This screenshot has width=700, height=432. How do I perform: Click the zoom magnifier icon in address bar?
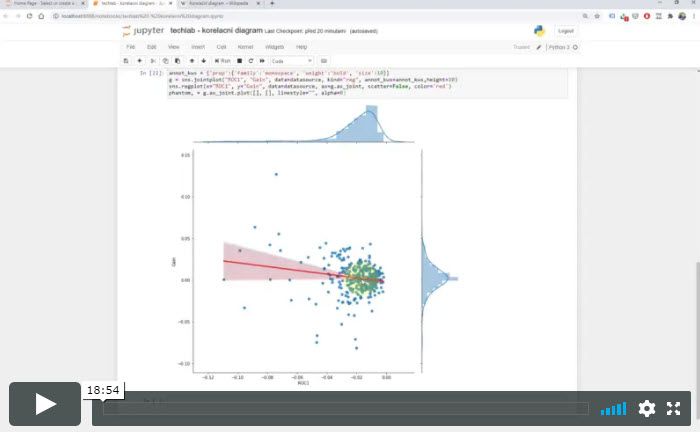coord(585,16)
